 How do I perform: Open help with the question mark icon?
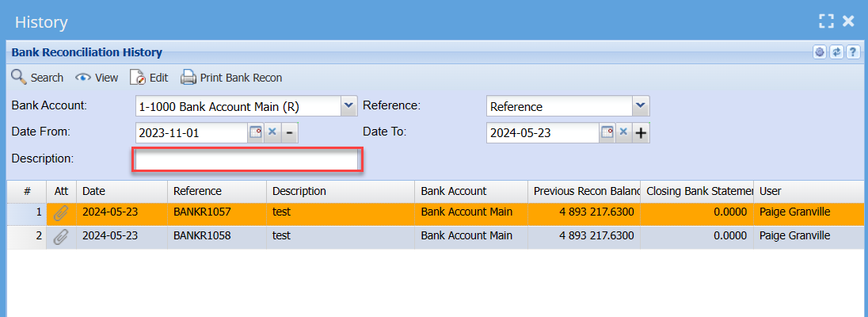pyautogui.click(x=853, y=52)
